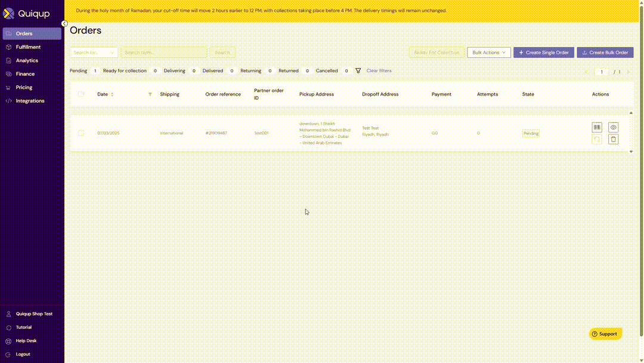Screen dimensions: 644x363
Task: Open order reference #21909467
Action: pos(216,133)
